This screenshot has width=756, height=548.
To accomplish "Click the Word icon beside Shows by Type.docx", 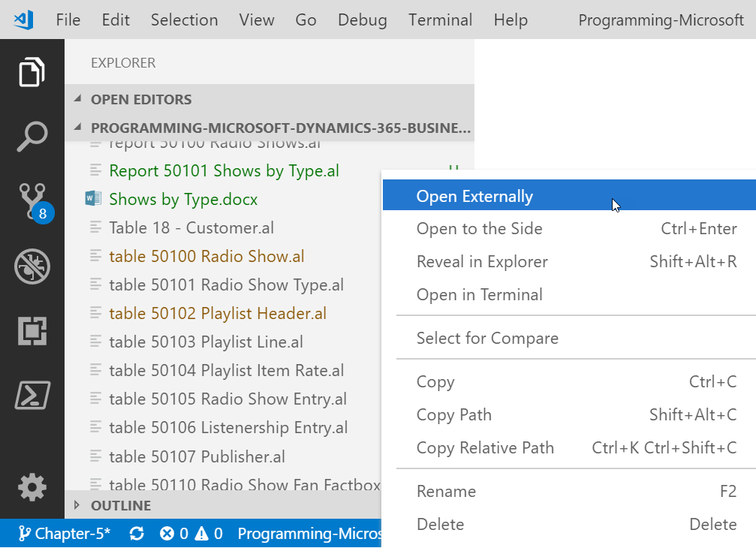I will click(93, 199).
